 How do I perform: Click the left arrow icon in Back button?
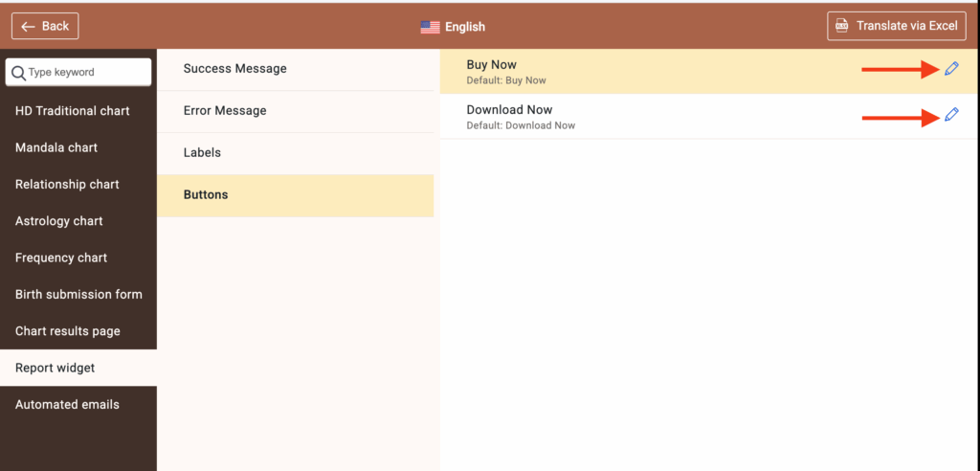point(29,26)
